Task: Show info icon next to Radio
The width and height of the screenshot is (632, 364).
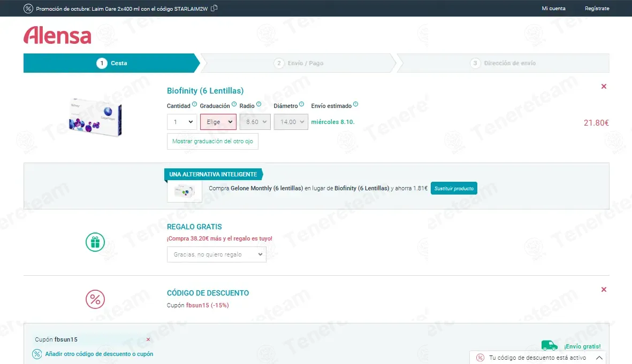Action: point(259,104)
